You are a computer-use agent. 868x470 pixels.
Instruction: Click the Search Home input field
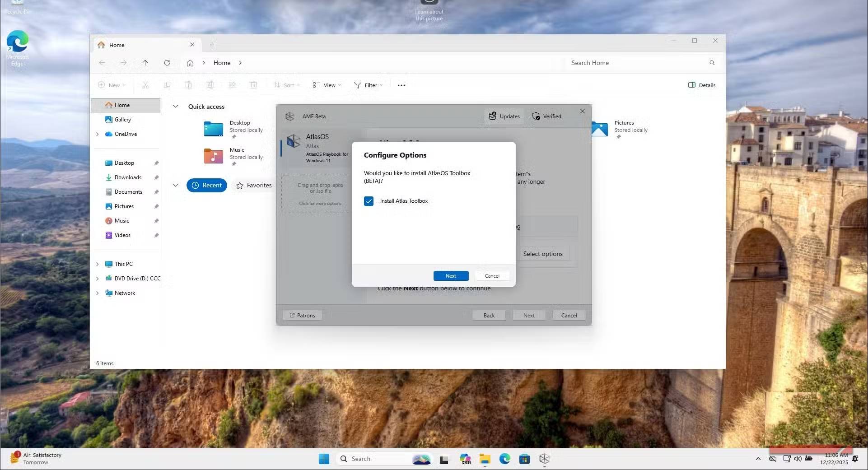[637, 63]
